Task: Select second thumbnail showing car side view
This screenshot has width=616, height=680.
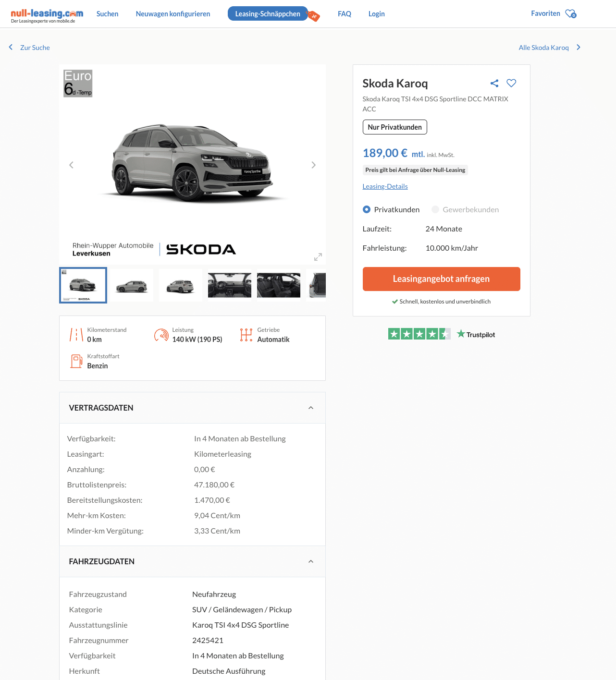Action: [132, 285]
